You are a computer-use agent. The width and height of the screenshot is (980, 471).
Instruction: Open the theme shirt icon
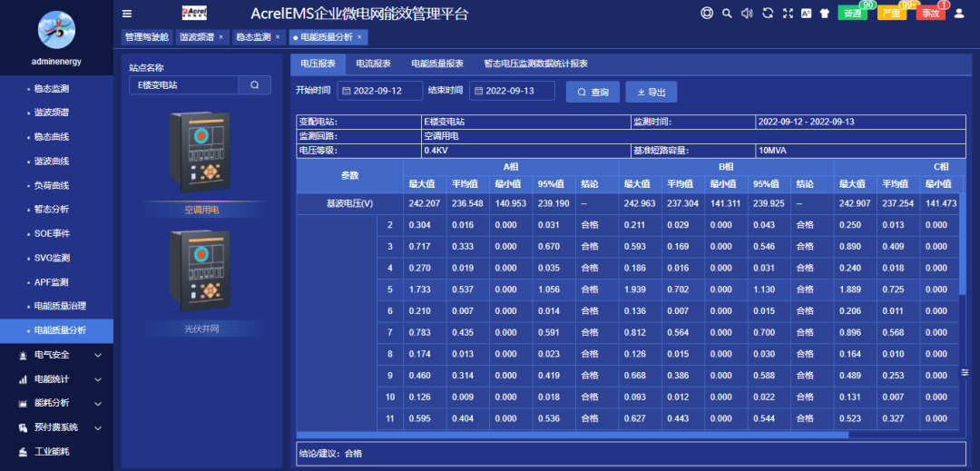[x=824, y=13]
